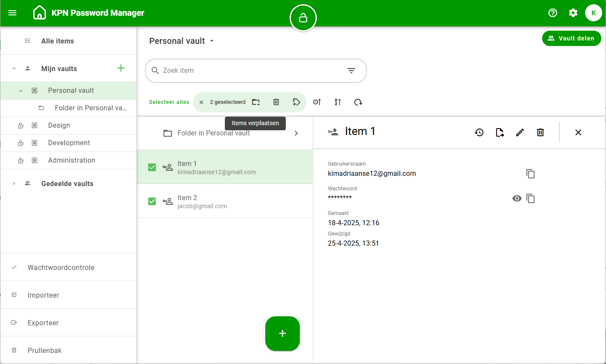Expand the Gedeelde vaults section
Screen dimensions: 606x364
14,183
